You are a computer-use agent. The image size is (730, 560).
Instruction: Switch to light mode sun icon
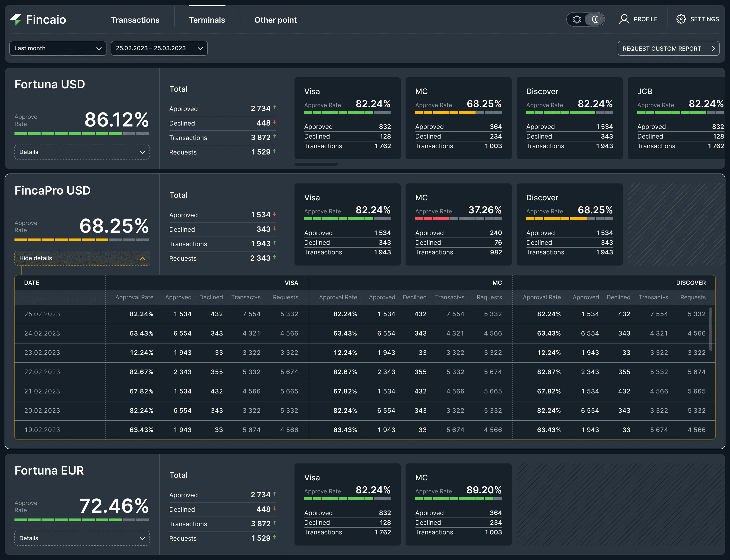click(577, 19)
